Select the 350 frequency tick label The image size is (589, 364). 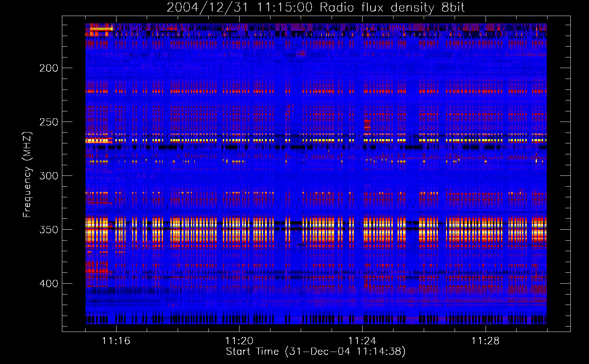point(49,230)
